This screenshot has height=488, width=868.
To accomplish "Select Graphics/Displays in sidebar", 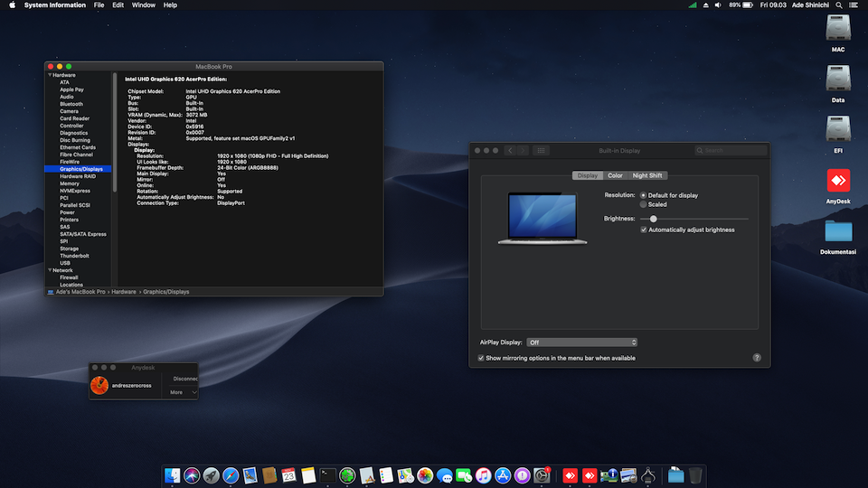I will coord(78,169).
